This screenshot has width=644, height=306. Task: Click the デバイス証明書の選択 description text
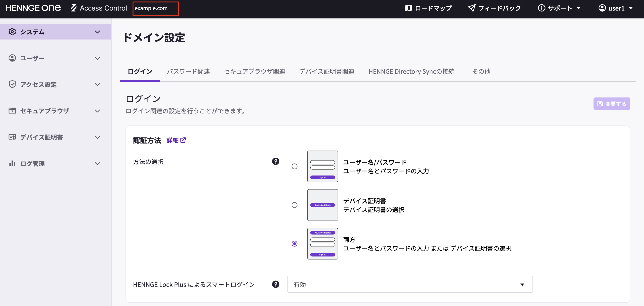click(374, 210)
